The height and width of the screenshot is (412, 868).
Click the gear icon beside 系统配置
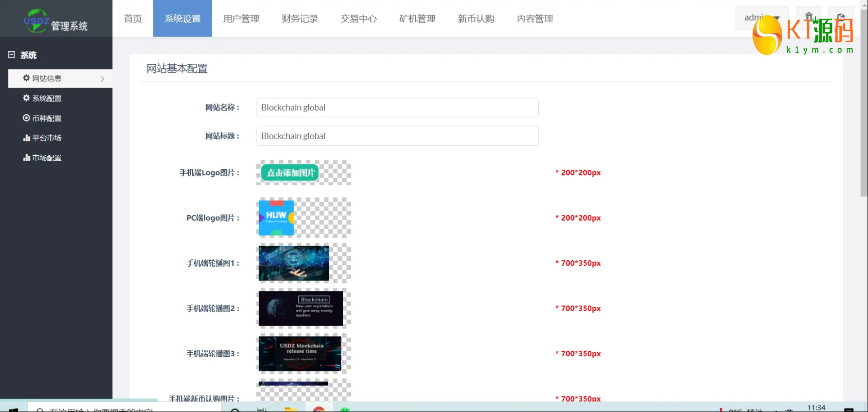(x=26, y=98)
